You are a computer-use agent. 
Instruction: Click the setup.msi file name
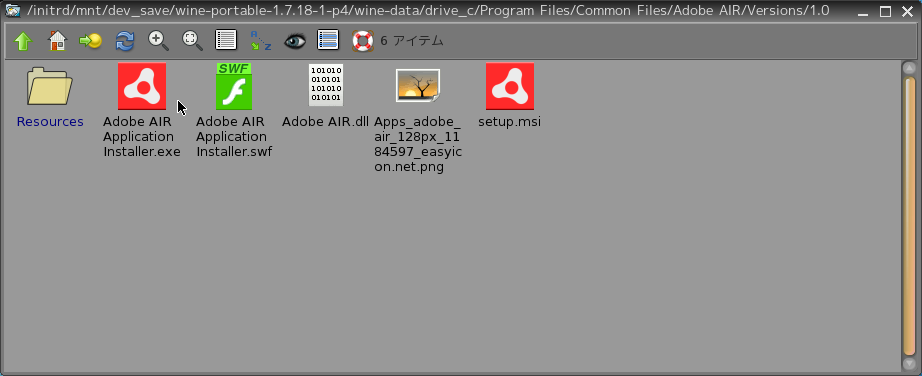(x=509, y=122)
